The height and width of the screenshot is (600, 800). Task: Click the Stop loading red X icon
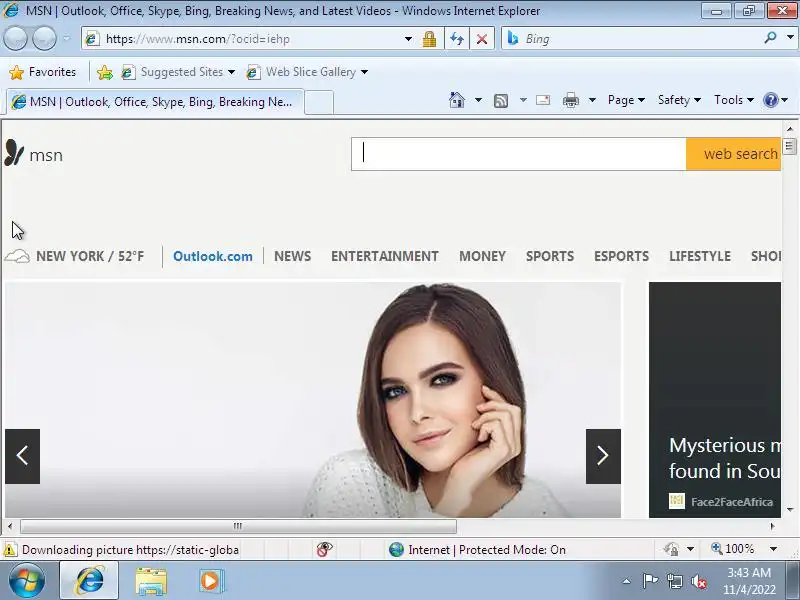pos(482,39)
